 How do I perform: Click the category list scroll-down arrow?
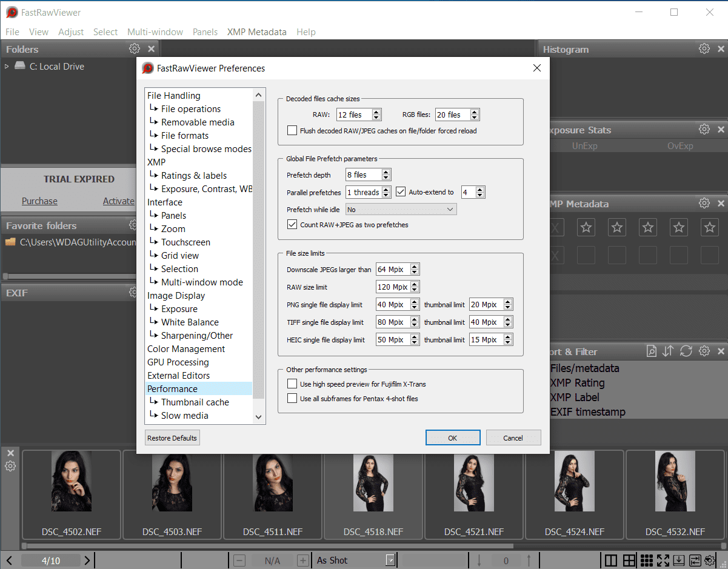pyautogui.click(x=259, y=417)
